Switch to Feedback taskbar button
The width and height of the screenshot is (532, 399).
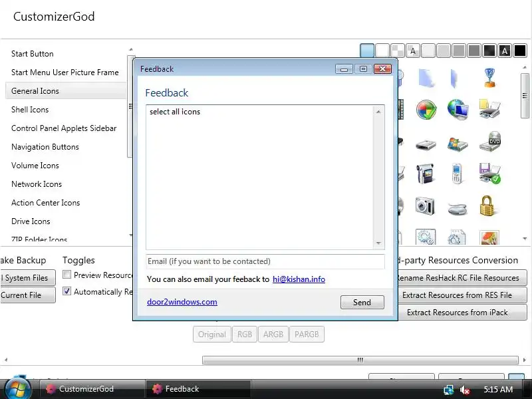click(x=198, y=389)
